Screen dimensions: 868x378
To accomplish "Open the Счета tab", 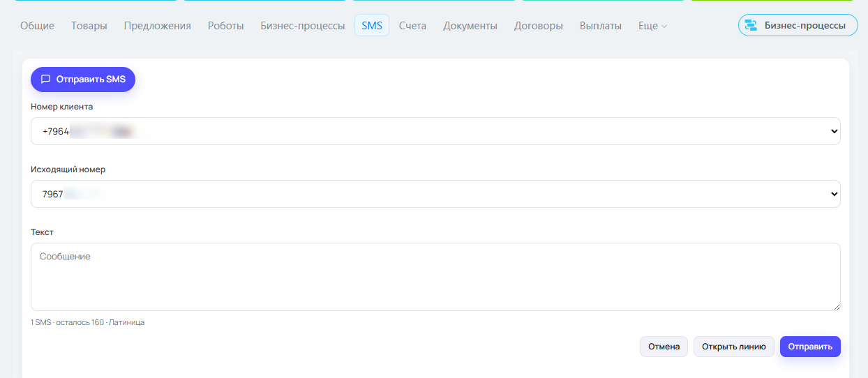I will (x=412, y=26).
